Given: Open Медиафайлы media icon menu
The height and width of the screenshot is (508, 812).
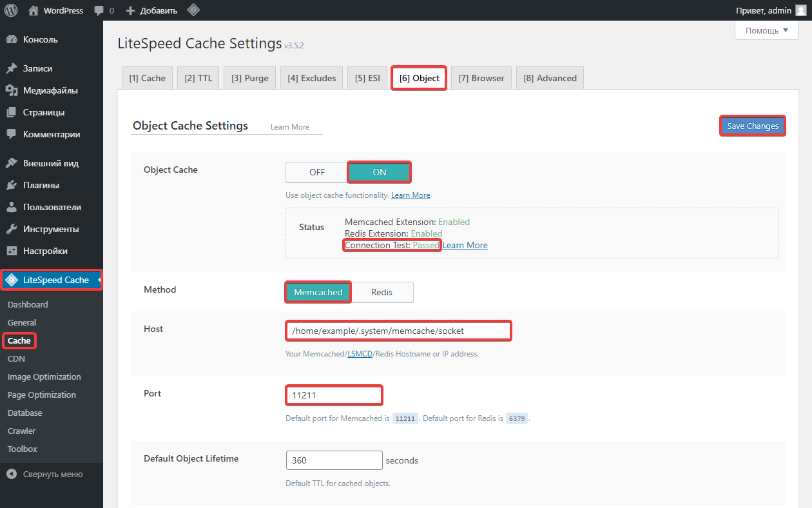Looking at the screenshot, I should 12,90.
